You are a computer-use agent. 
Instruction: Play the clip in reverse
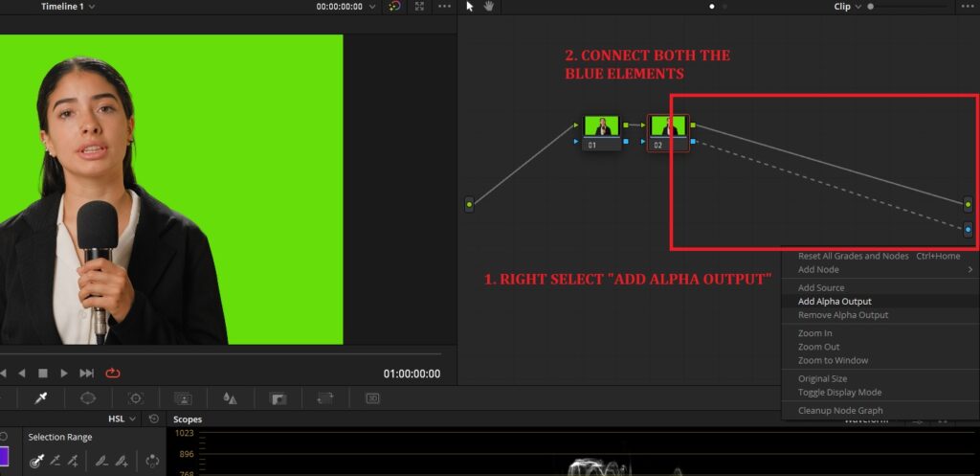click(x=21, y=374)
